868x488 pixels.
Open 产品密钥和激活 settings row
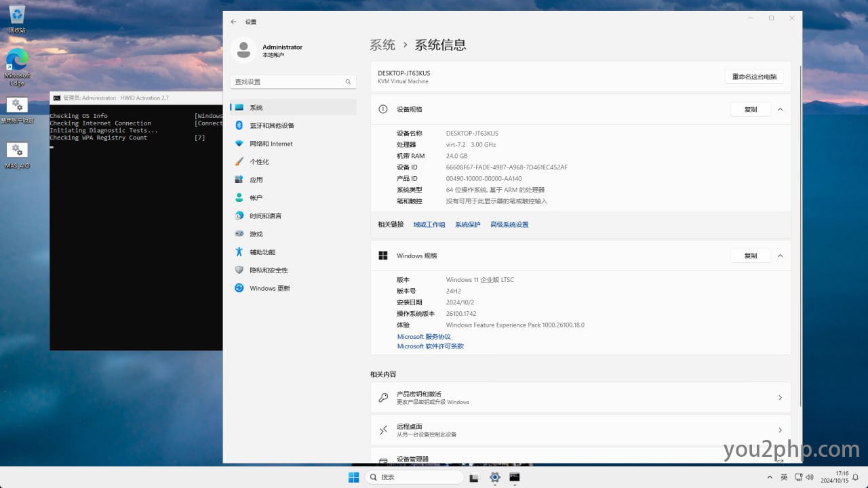(x=580, y=398)
